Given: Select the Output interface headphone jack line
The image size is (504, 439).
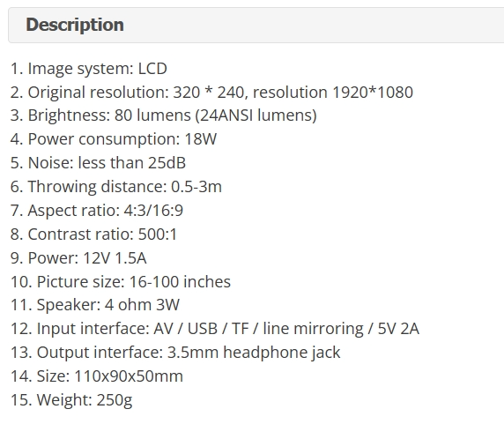Looking at the screenshot, I should click(x=175, y=353).
